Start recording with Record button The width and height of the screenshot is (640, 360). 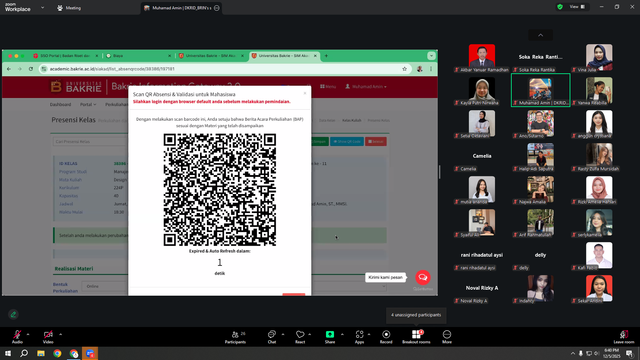coord(386,336)
